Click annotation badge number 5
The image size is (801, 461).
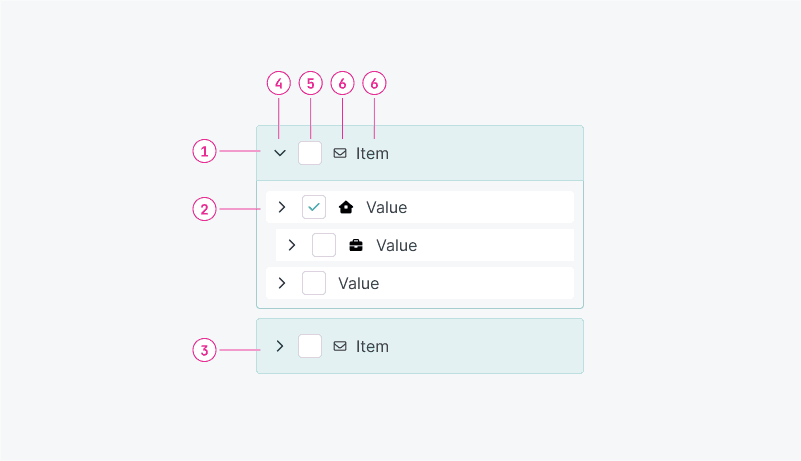click(311, 84)
